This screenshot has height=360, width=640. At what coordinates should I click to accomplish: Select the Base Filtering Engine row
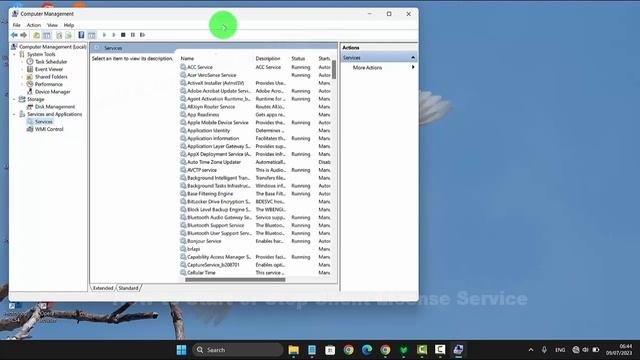pos(255,194)
